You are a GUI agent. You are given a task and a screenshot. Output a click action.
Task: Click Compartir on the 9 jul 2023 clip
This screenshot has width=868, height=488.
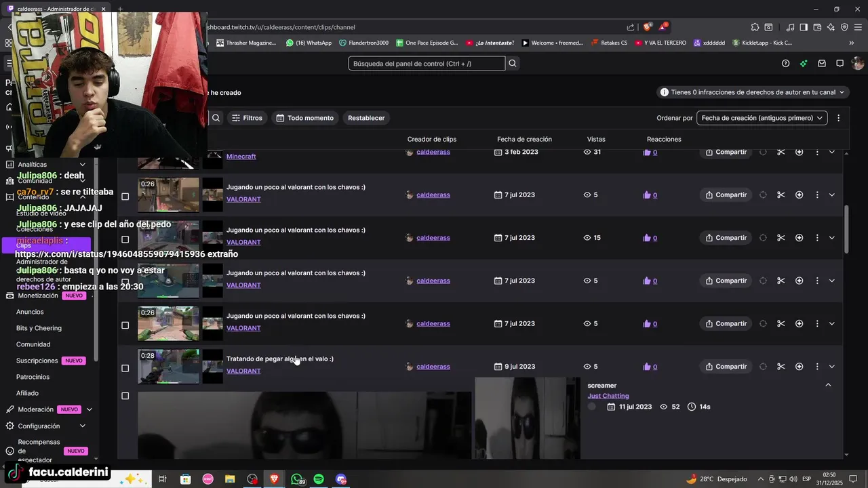pyautogui.click(x=726, y=367)
